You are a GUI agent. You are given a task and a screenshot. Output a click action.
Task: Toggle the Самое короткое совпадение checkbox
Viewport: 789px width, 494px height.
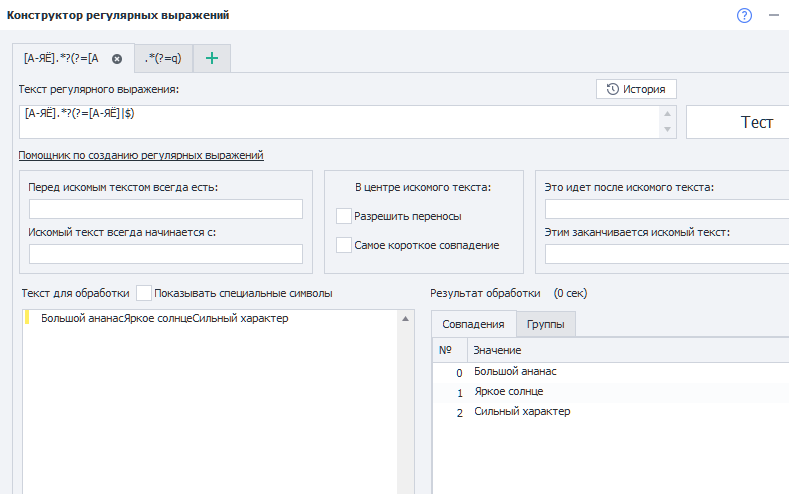pyautogui.click(x=345, y=245)
